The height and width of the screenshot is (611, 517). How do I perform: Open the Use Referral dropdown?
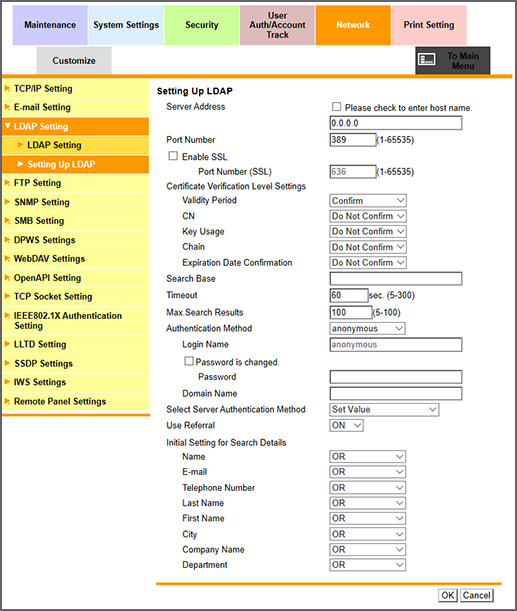(346, 425)
